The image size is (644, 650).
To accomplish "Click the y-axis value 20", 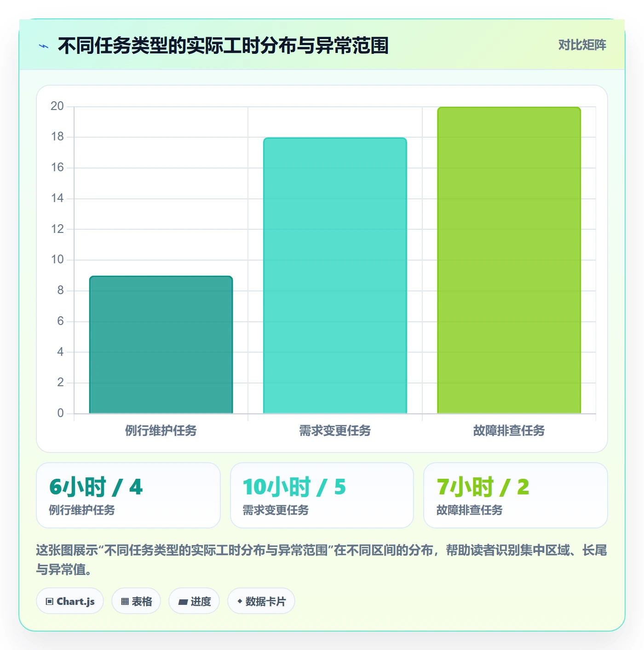I will coord(57,106).
